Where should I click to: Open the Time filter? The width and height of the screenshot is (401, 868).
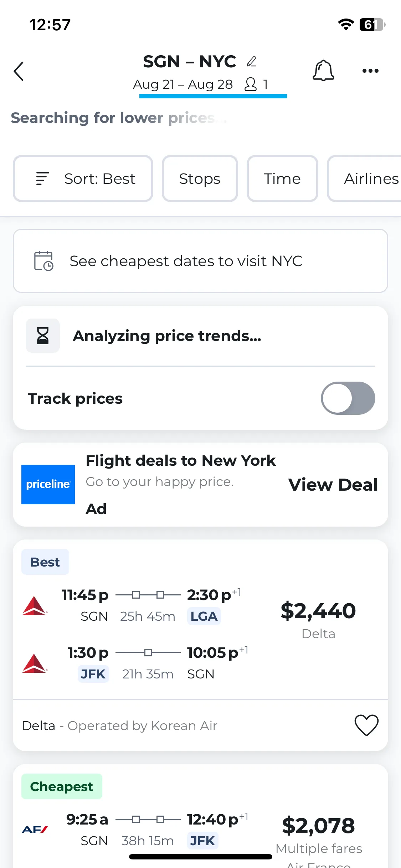click(x=282, y=179)
